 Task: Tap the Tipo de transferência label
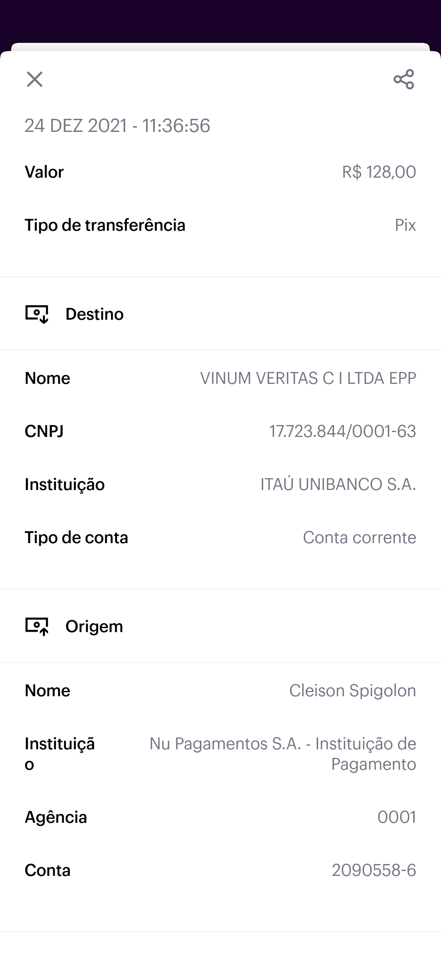(105, 225)
